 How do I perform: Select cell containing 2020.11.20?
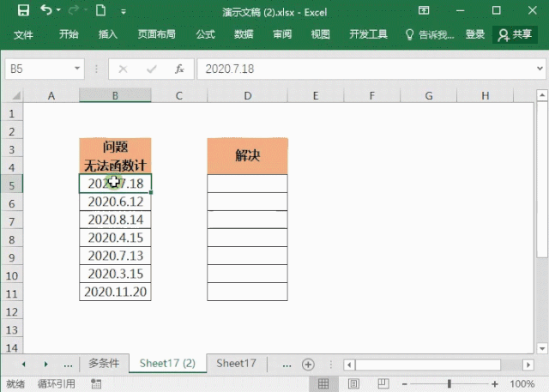point(115,292)
